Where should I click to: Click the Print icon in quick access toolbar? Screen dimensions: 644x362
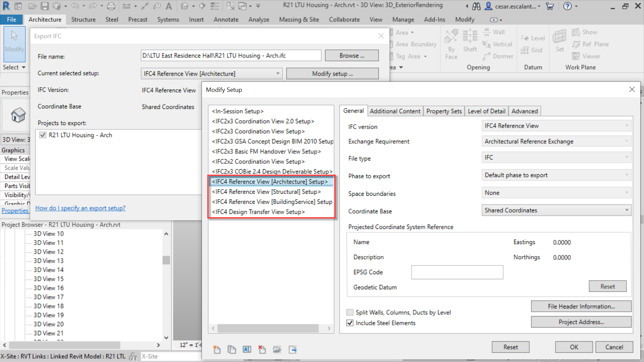111,6
